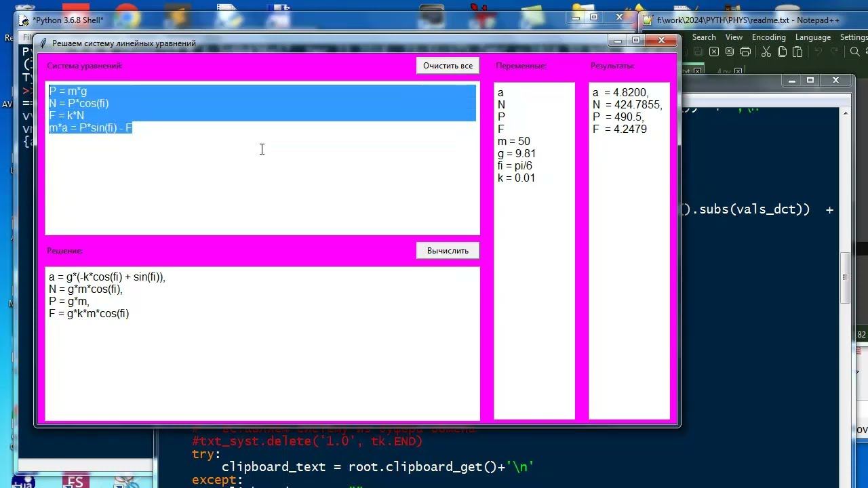The height and width of the screenshot is (488, 868).
Task: Click the result 'F = 4.2479'
Action: point(620,129)
